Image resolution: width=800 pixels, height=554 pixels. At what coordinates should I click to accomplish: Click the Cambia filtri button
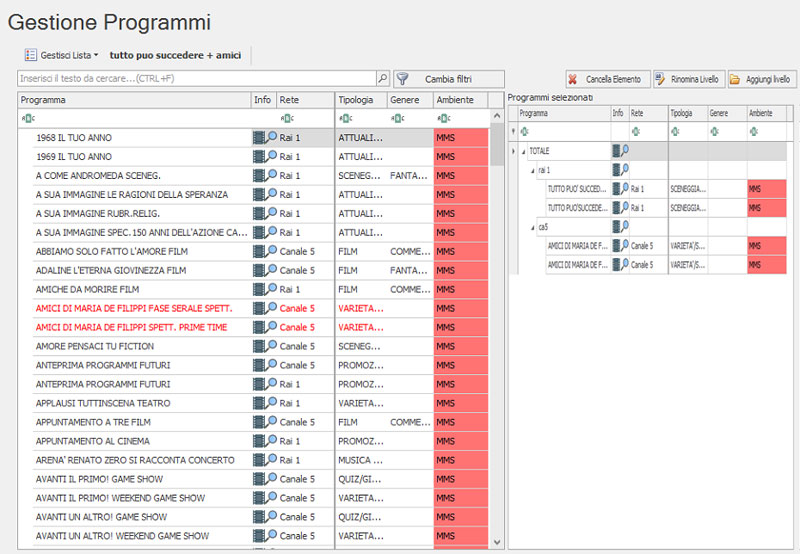tap(448, 78)
